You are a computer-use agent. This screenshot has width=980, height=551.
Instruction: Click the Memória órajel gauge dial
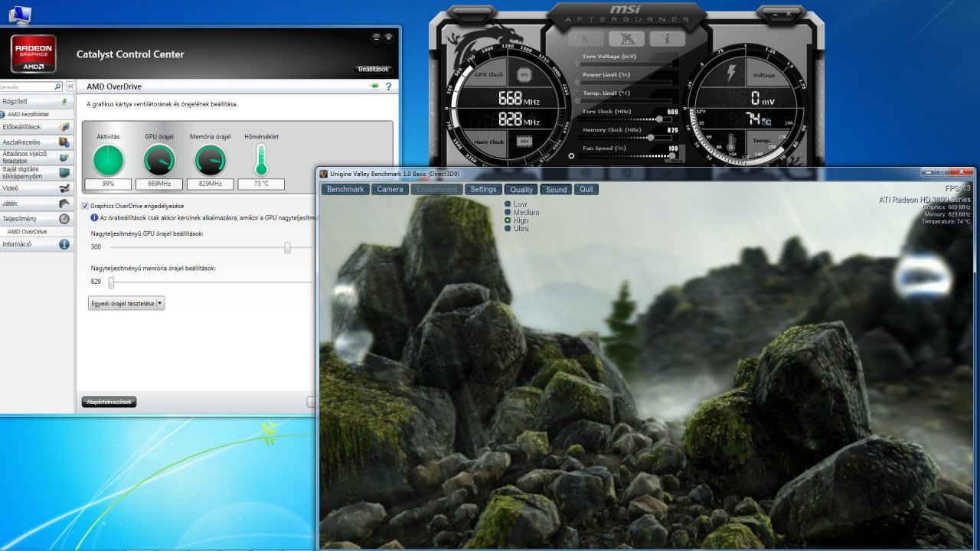tap(210, 160)
